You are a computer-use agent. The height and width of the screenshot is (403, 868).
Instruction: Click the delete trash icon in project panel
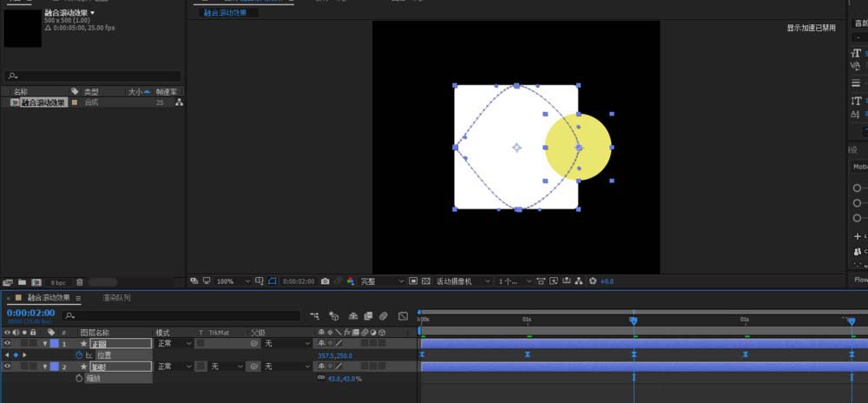(80, 282)
